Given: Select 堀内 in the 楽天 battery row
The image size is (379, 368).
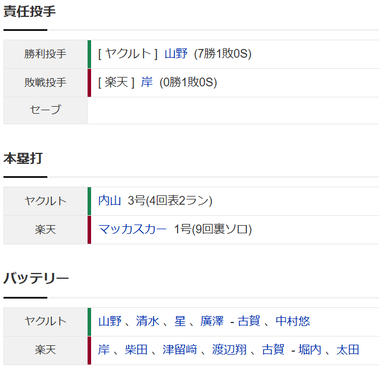Looking at the screenshot, I should click(x=310, y=350).
